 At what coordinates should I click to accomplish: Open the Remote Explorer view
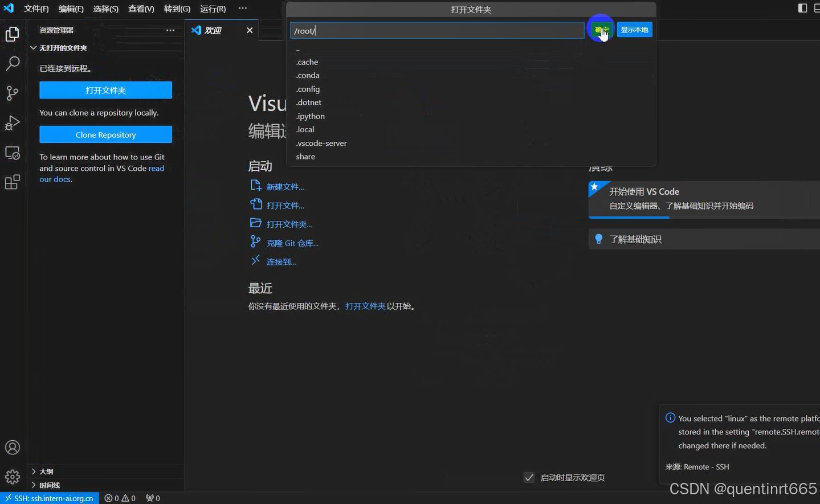(13, 153)
